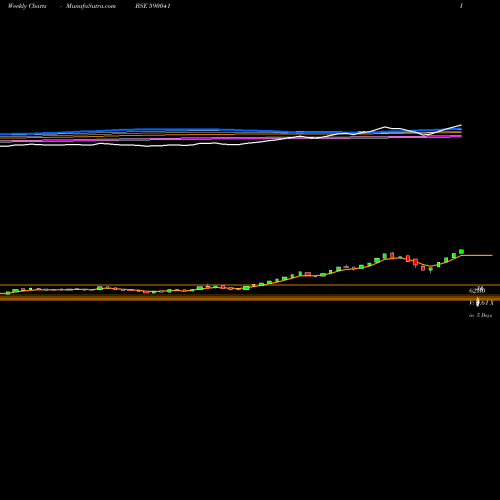Click the last green candlestick on the chart
Viewport: 500px width, 500px height.
coord(461,252)
